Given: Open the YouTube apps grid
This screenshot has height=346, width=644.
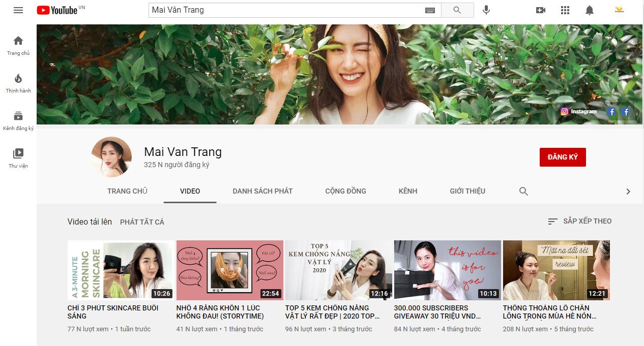Looking at the screenshot, I should pyautogui.click(x=565, y=10).
